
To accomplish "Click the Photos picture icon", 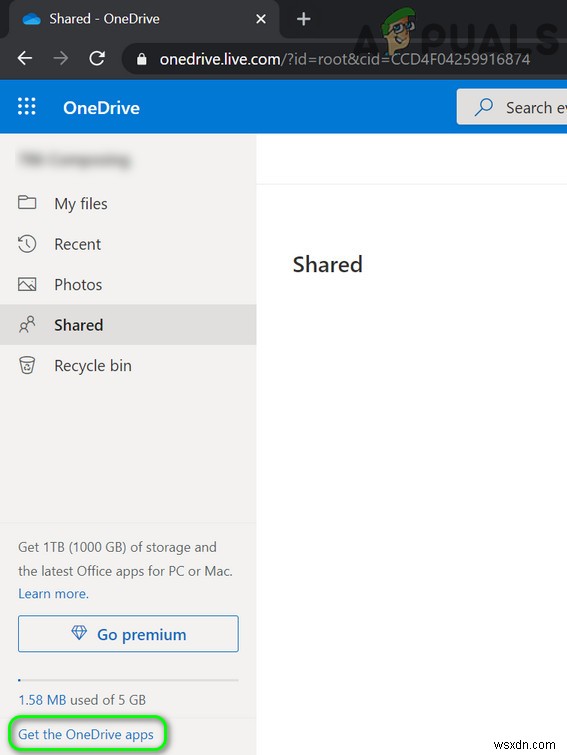I will [x=27, y=284].
